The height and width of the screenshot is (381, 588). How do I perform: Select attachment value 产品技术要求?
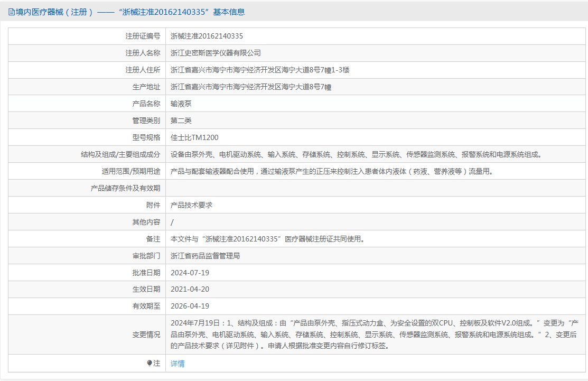tap(191, 205)
